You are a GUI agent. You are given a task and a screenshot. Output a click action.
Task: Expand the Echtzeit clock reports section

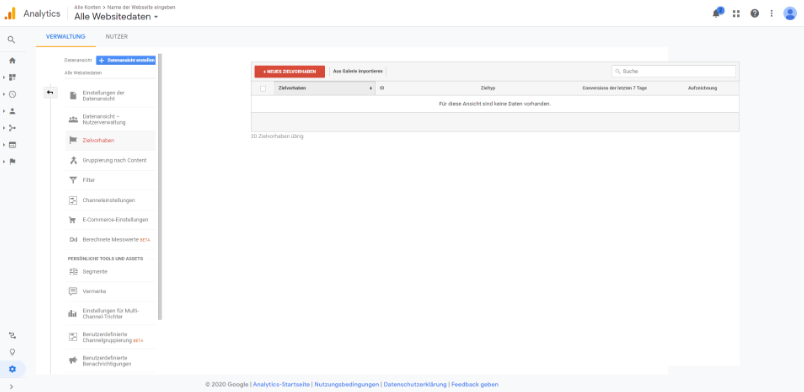[x=12, y=94]
